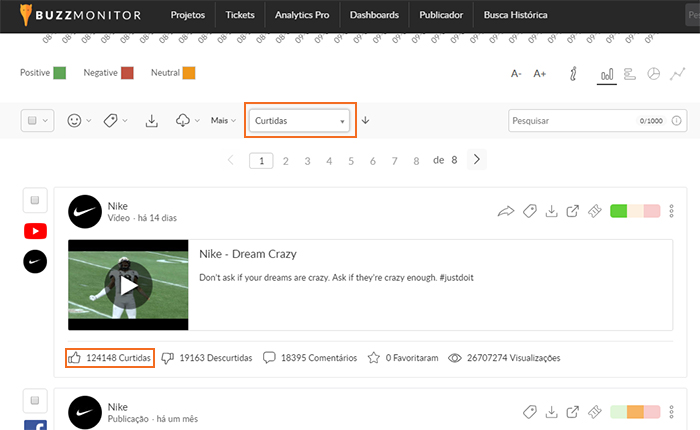Viewport: 700px width, 430px height.
Task: Click the share arrow on the Nike video post
Action: [x=505, y=211]
